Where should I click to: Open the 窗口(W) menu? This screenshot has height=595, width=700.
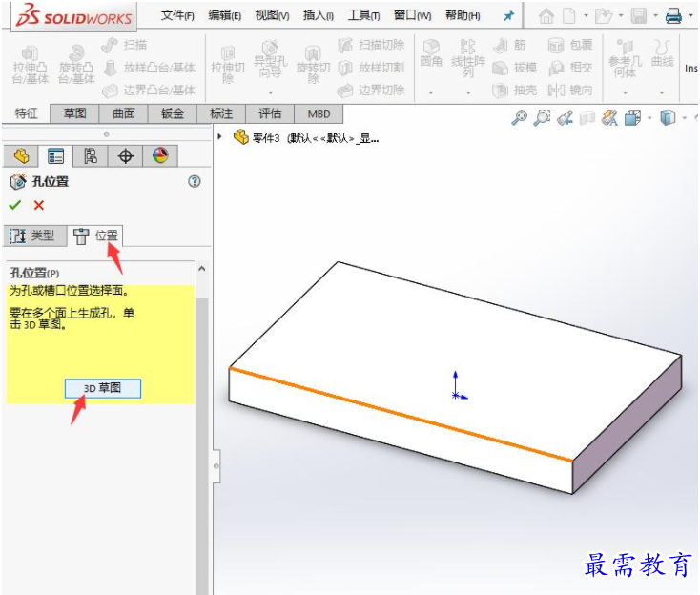[x=412, y=15]
